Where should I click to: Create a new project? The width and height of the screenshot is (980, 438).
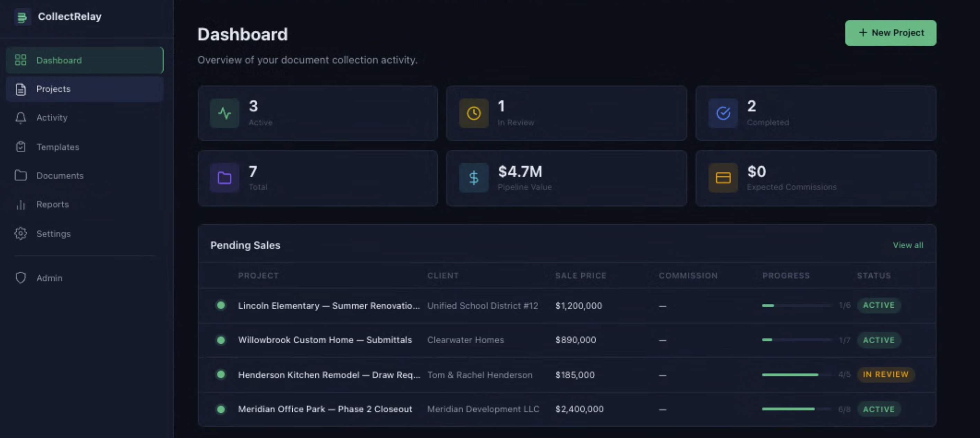[891, 33]
